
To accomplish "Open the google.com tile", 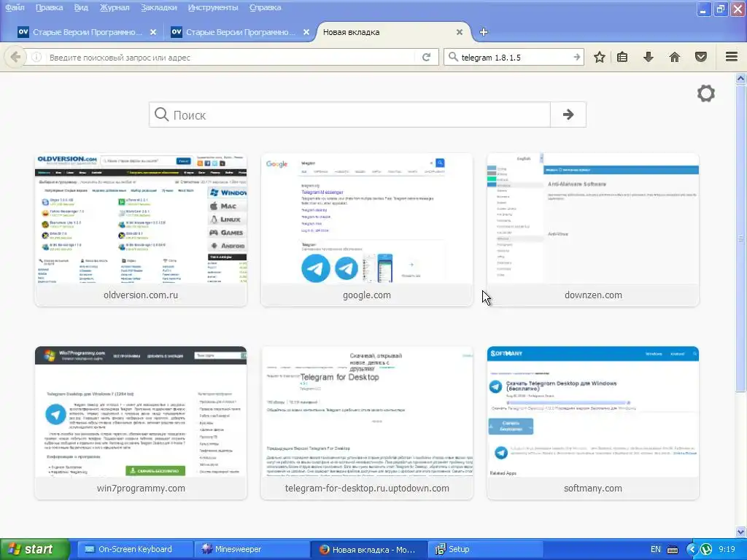I will 367,230.
